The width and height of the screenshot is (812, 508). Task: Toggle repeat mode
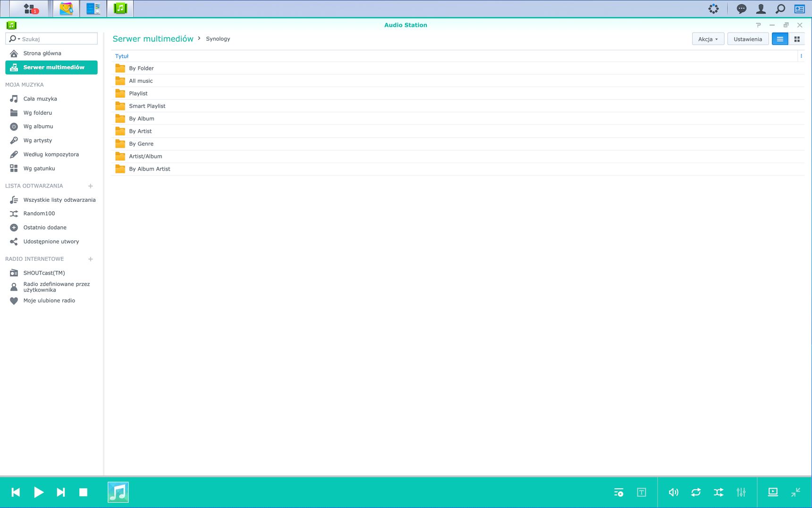(x=696, y=492)
